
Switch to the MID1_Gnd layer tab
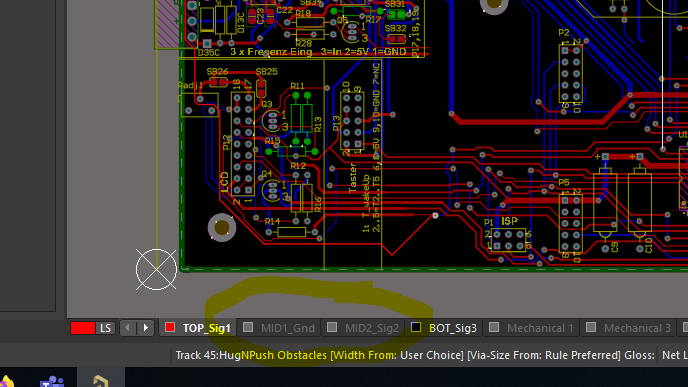279,328
